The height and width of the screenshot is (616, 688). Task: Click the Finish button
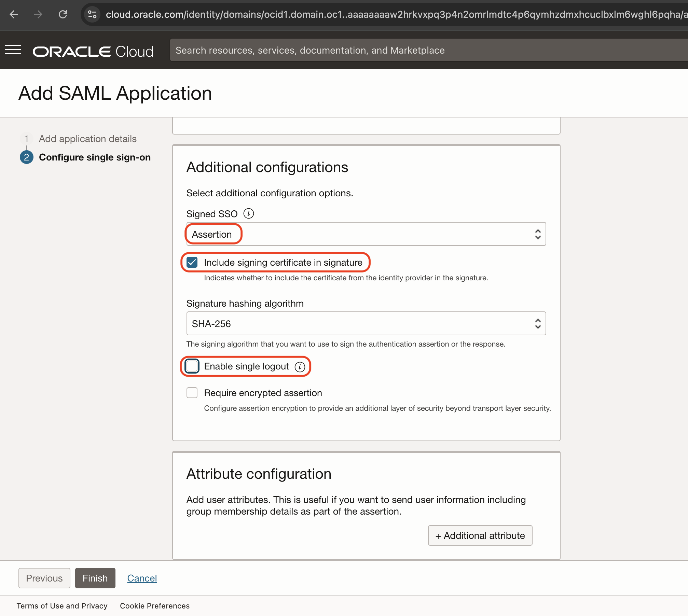(95, 578)
